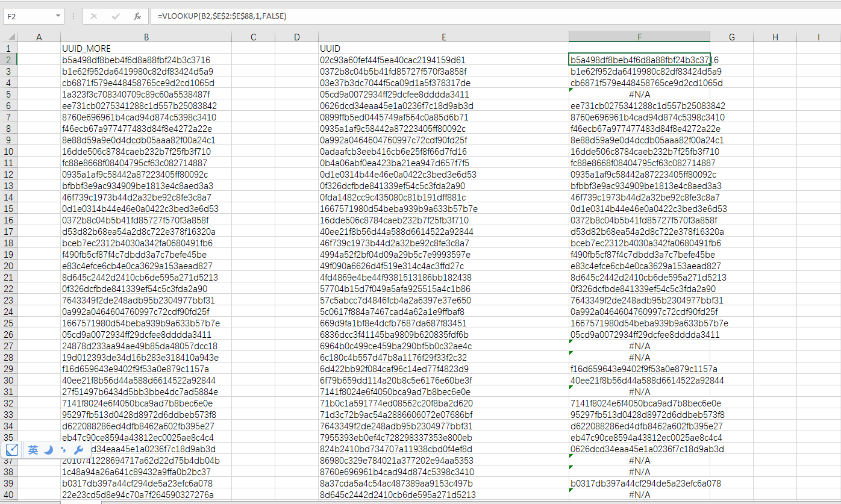Viewport: 841px width, 504px height.
Task: Select cell B2 with the first UUID_MORE value
Action: point(146,60)
